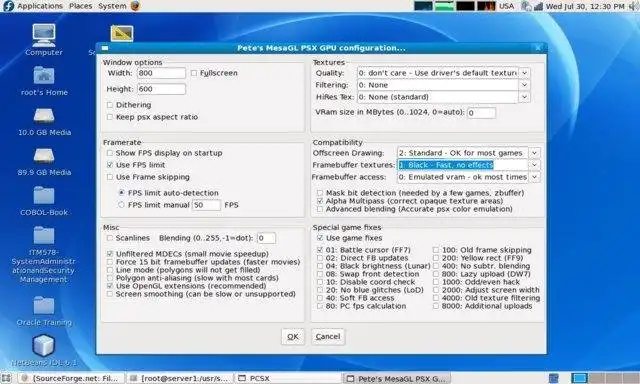The width and height of the screenshot is (640, 384).
Task: Click the Height input field
Action: (x=161, y=89)
